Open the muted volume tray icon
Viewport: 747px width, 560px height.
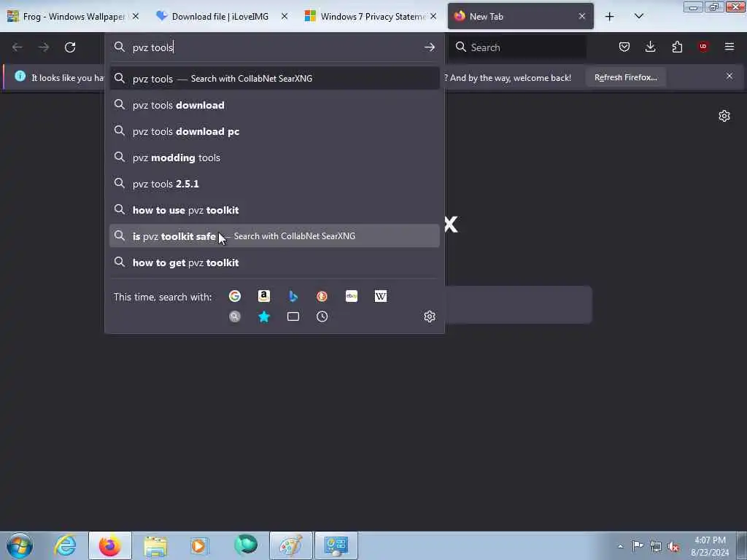tap(673, 546)
